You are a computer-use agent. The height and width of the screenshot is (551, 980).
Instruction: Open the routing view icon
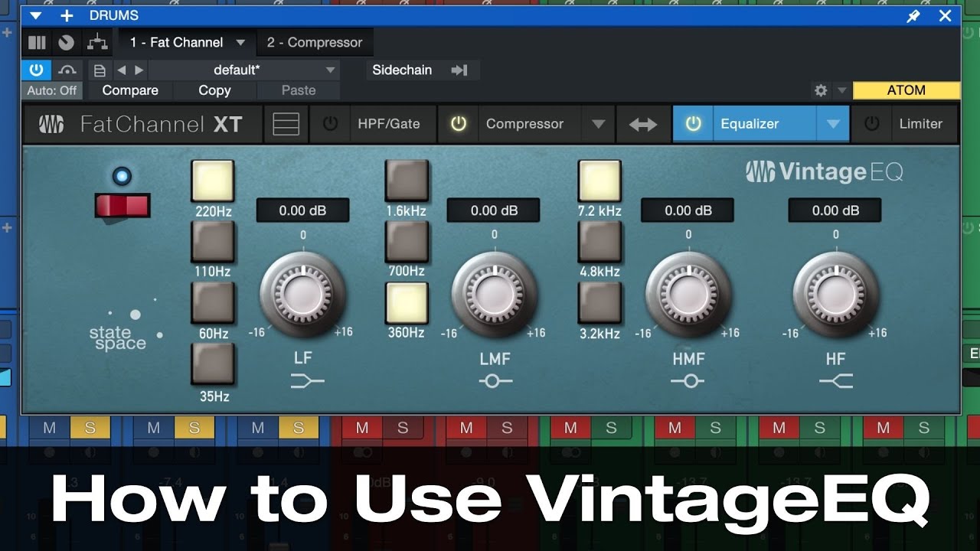pos(97,43)
